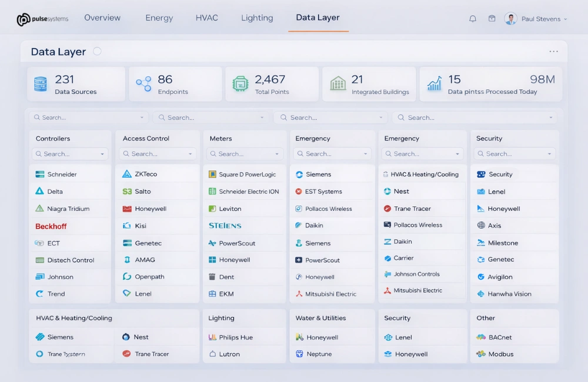Click the database icon on Data Sources card
588x382 pixels.
(x=40, y=83)
